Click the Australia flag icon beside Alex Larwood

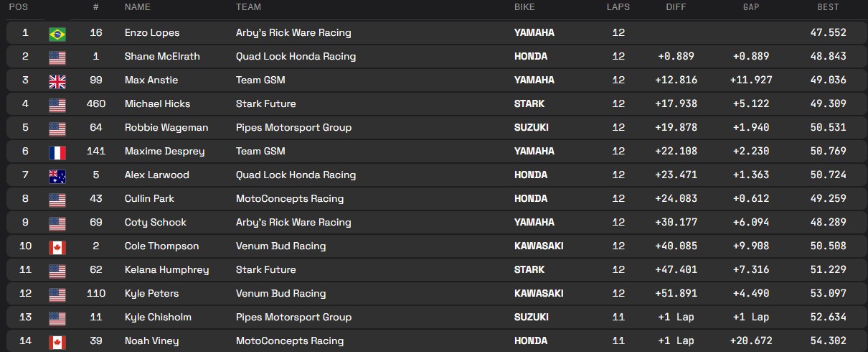pyautogui.click(x=57, y=175)
